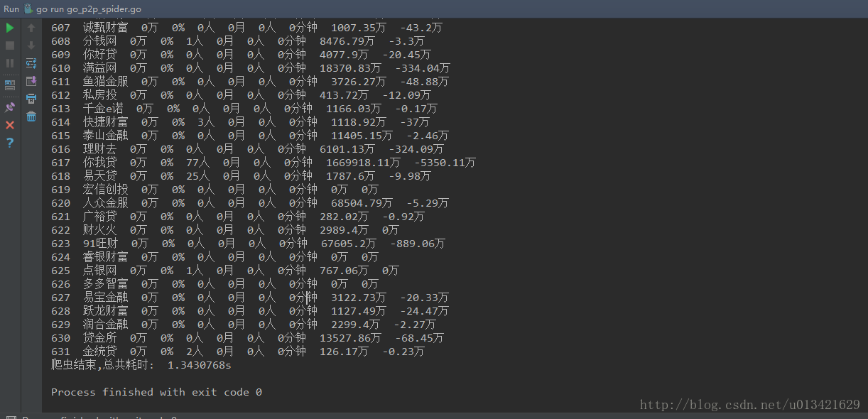
Task: Close the Run tab with the red X
Action: (10, 125)
